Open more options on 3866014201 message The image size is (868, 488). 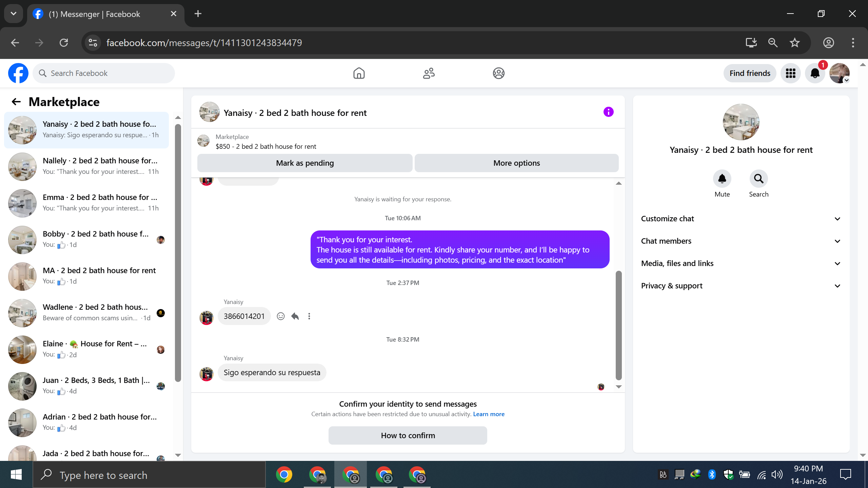point(309,316)
